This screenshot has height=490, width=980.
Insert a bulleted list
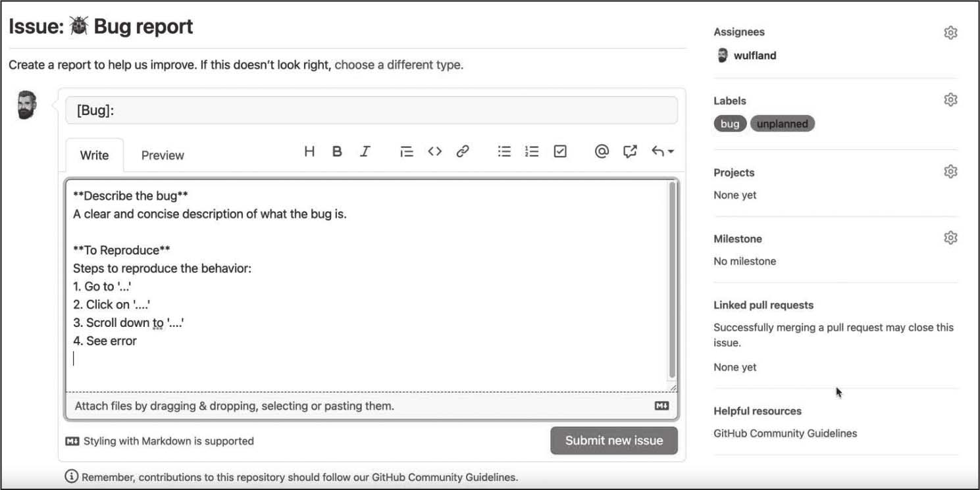(504, 151)
